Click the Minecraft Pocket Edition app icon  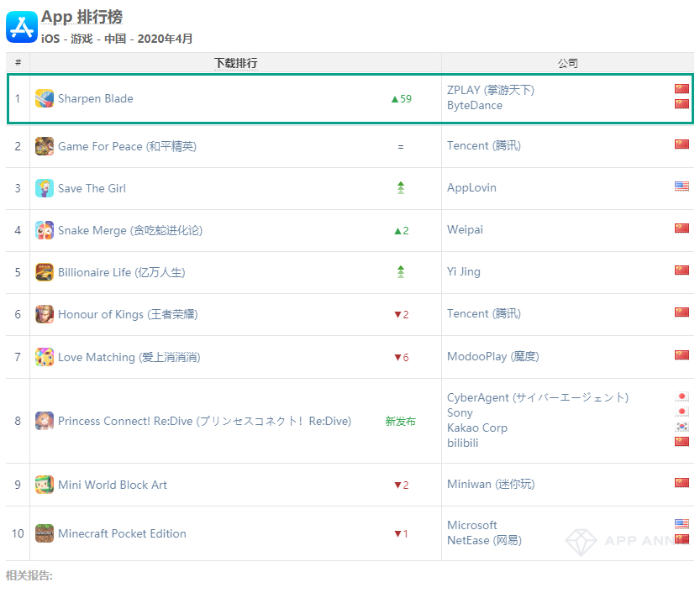45,533
